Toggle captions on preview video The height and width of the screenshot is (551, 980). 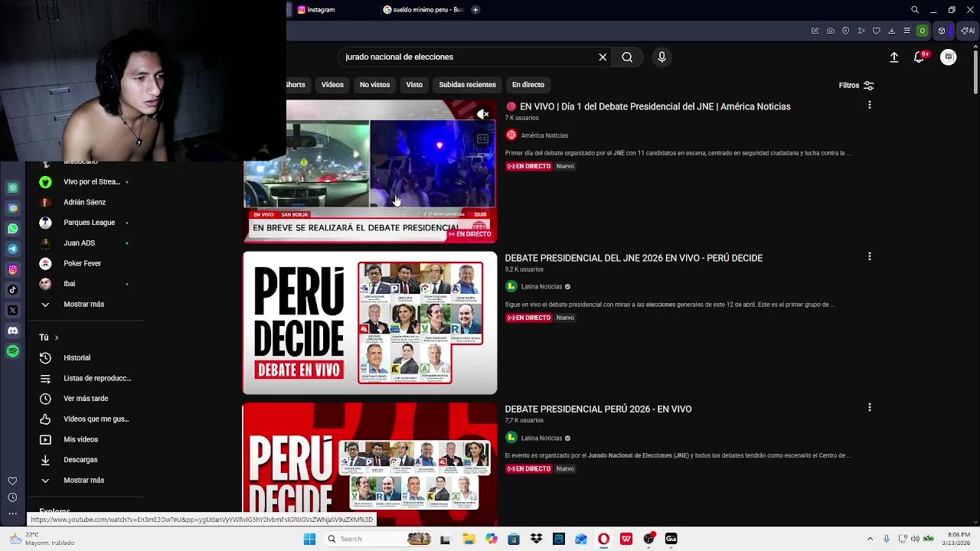click(482, 139)
